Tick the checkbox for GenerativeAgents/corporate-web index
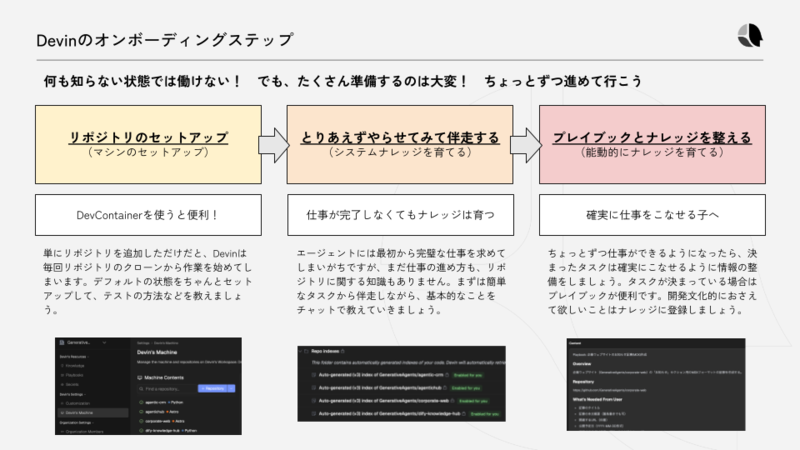 [x=314, y=401]
